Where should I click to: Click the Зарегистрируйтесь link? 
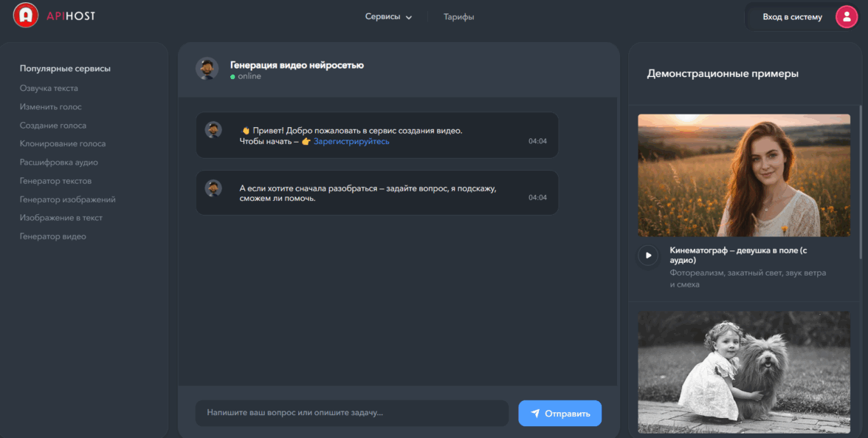point(351,141)
